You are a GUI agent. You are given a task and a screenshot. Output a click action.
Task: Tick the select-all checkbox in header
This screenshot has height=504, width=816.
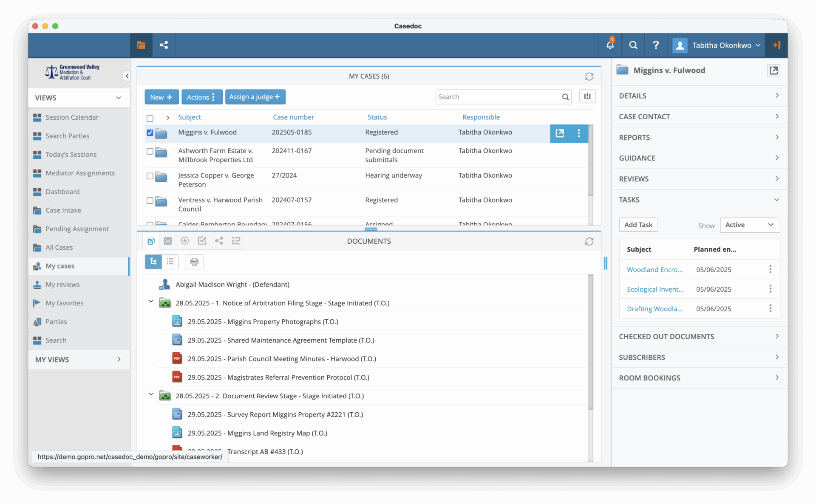click(x=150, y=118)
